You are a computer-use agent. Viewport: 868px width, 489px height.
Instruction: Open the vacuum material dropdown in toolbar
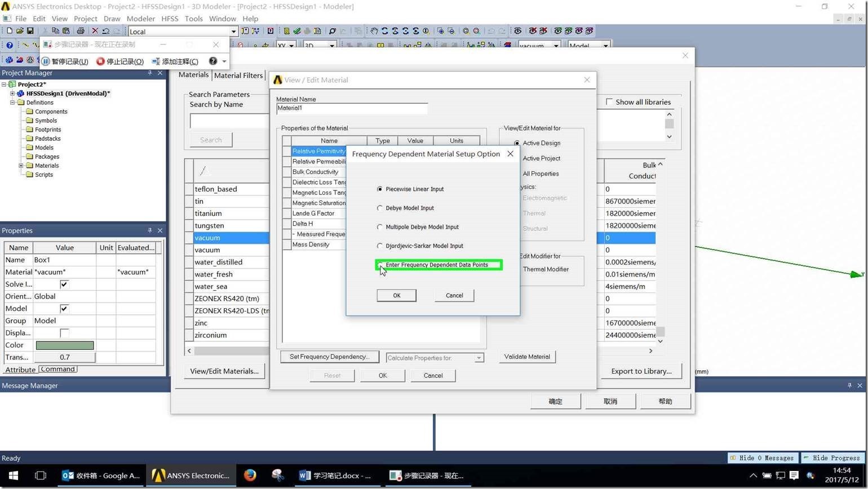(556, 46)
